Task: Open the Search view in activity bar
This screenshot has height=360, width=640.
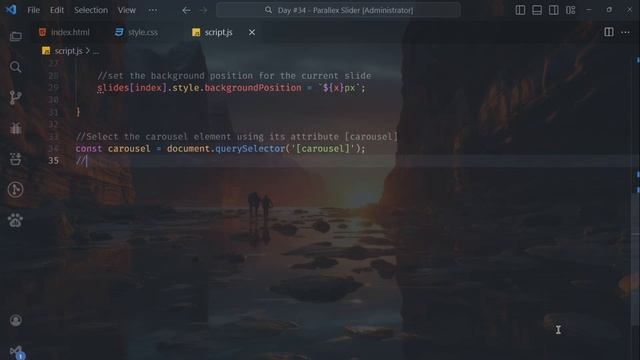Action: 16,67
